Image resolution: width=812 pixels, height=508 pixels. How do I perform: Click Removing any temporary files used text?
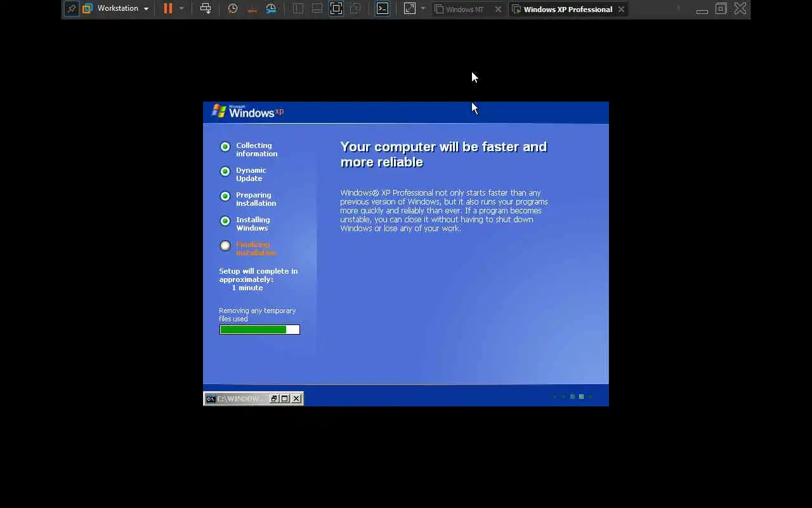click(257, 314)
